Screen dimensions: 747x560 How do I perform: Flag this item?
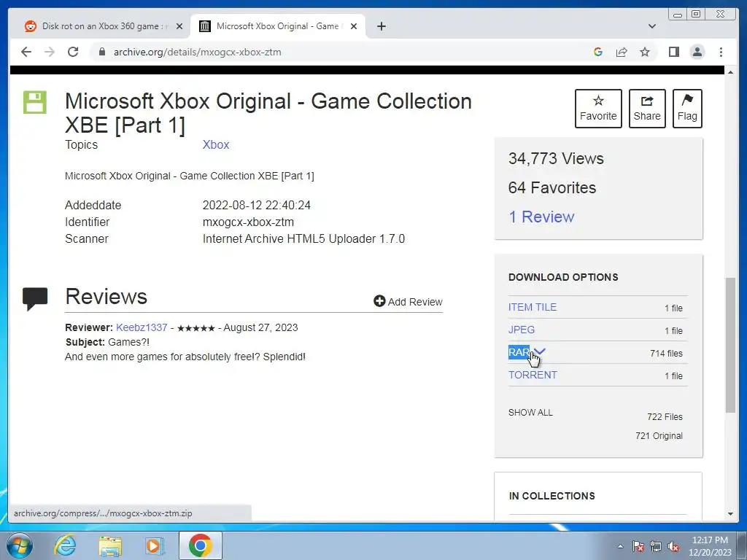(x=687, y=109)
